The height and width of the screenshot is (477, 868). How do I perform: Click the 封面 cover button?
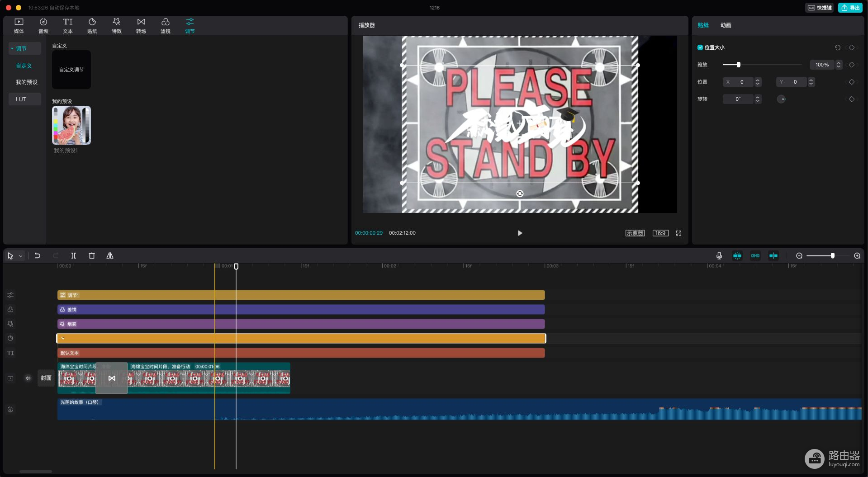(46, 378)
